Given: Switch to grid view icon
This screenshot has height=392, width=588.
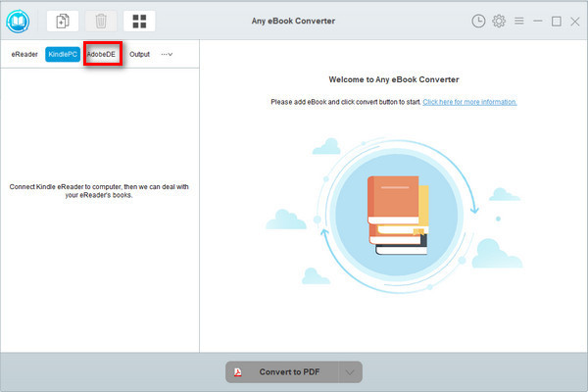Looking at the screenshot, I should click(139, 21).
